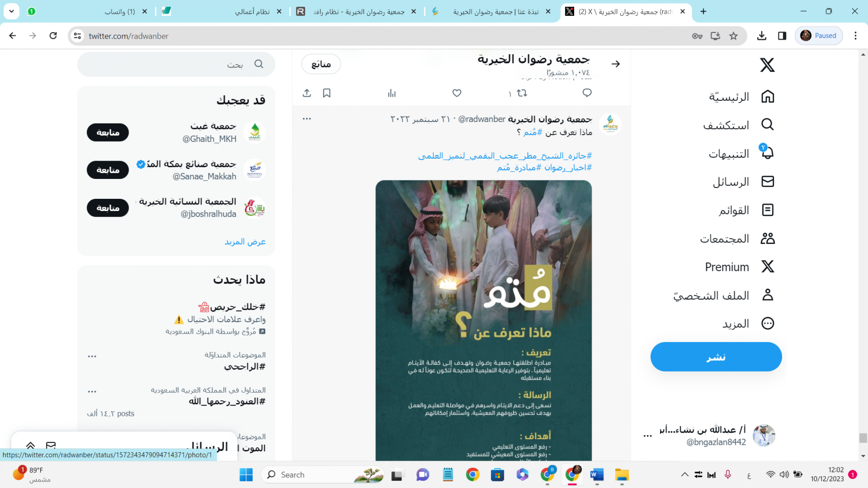
Task: Open the three-dot menu on the tweet
Action: pos(307,119)
